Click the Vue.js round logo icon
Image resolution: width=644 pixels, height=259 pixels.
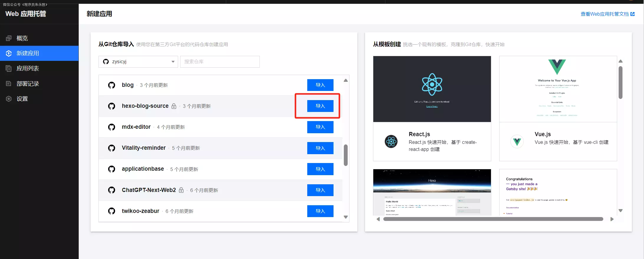tap(517, 141)
